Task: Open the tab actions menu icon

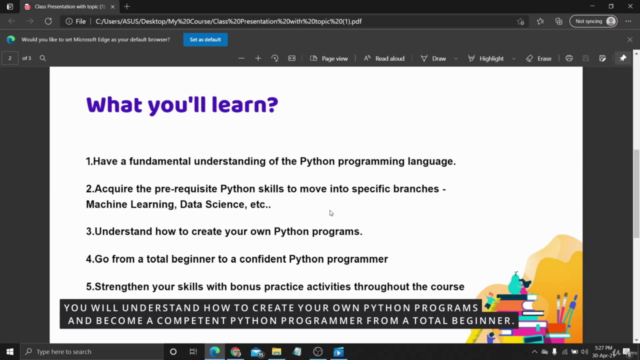Action: 10,7
